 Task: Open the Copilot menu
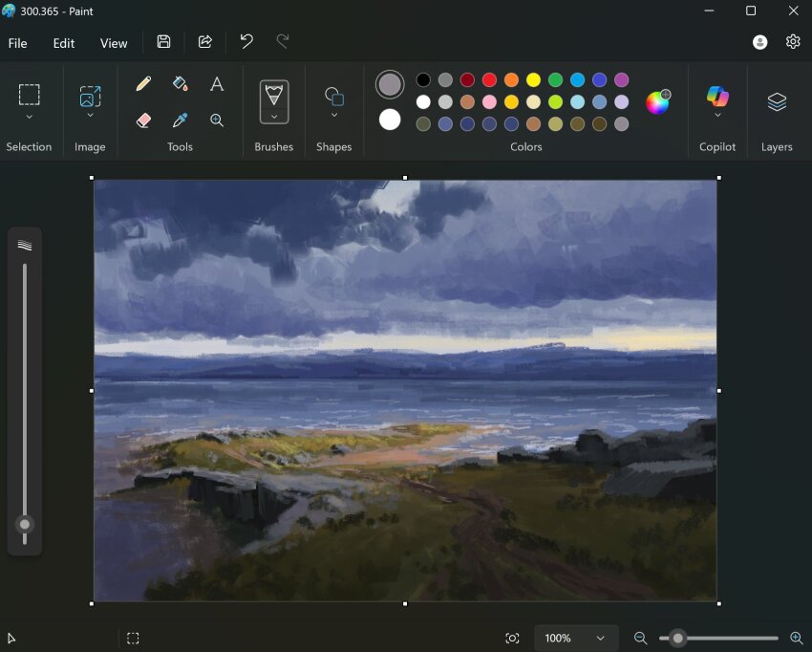[717, 116]
